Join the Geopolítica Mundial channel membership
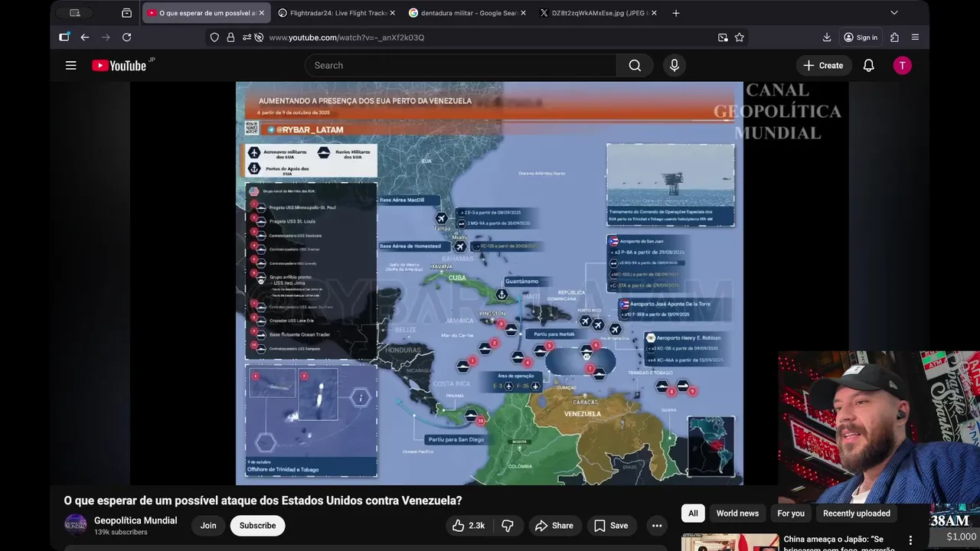Viewport: 980px width, 551px height. tap(208, 526)
